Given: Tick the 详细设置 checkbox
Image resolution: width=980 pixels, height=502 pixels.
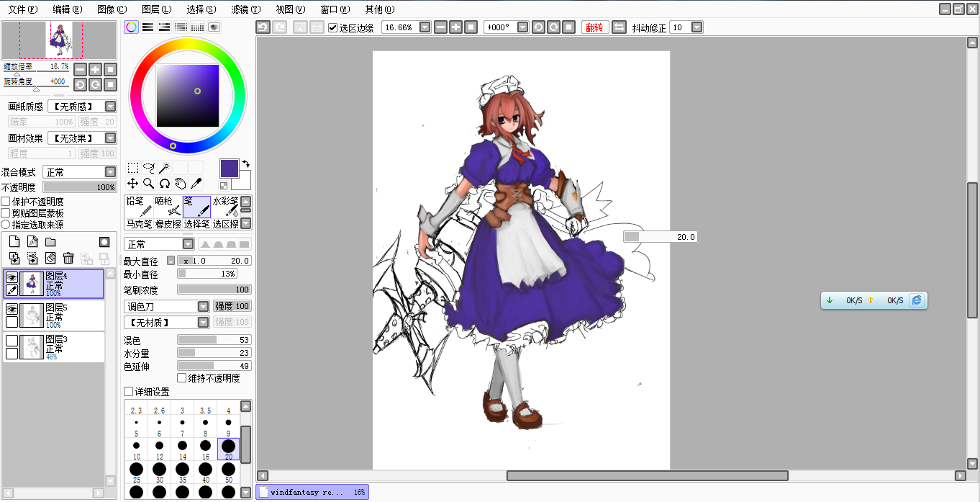Looking at the screenshot, I should pyautogui.click(x=128, y=392).
